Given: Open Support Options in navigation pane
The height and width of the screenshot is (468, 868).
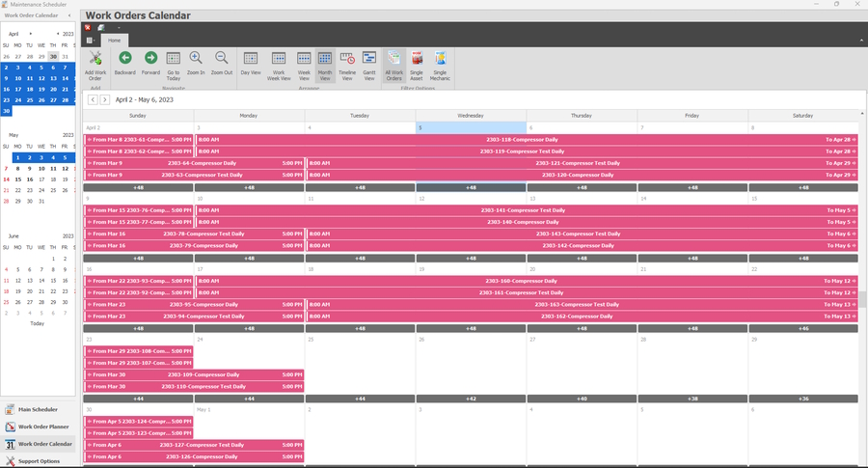Looking at the screenshot, I should tap(38, 461).
